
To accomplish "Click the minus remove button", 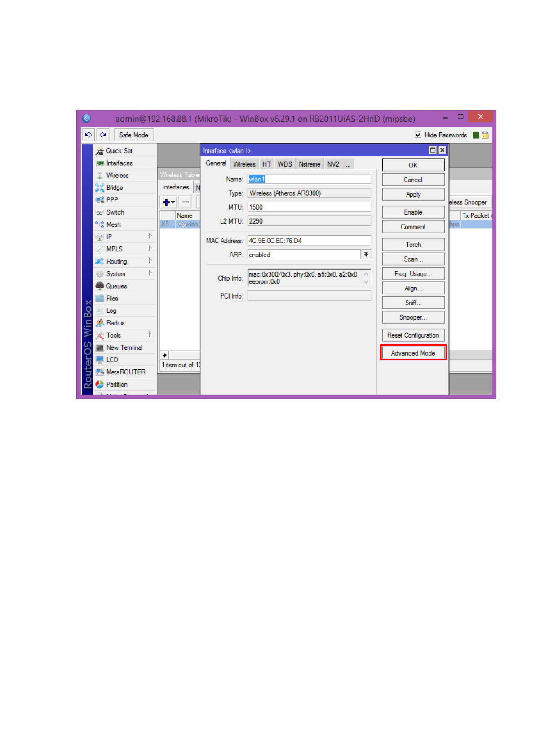I will tap(185, 202).
